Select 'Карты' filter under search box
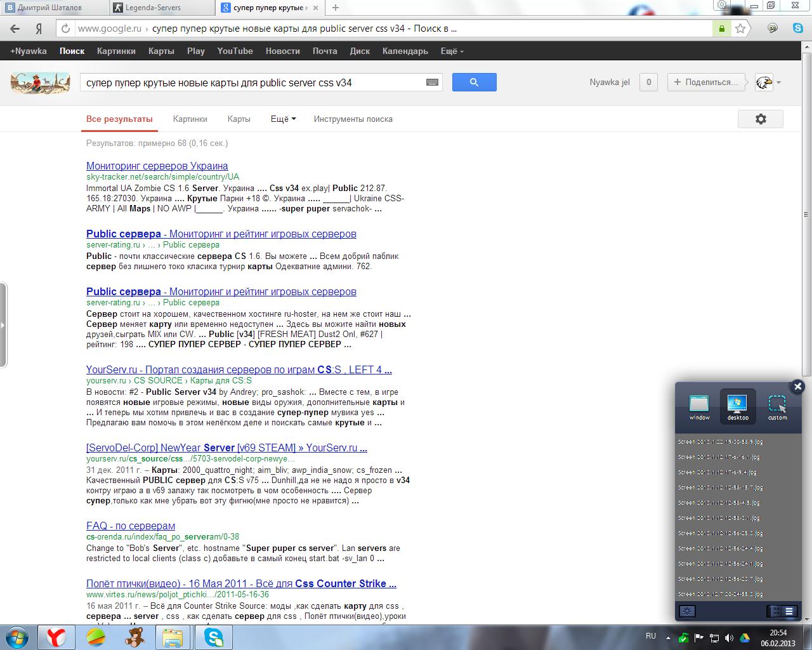The height and width of the screenshot is (650, 812). click(239, 119)
